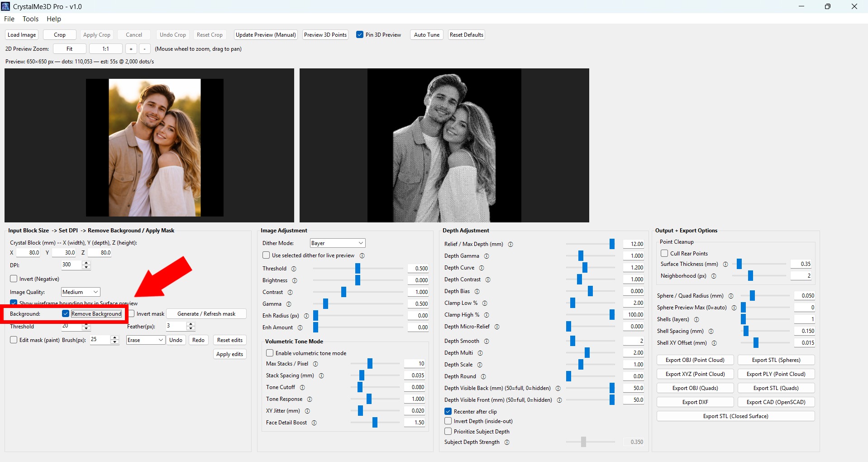Viewport: 868px width, 462px height.
Task: Open the Help menu
Action: click(x=53, y=19)
